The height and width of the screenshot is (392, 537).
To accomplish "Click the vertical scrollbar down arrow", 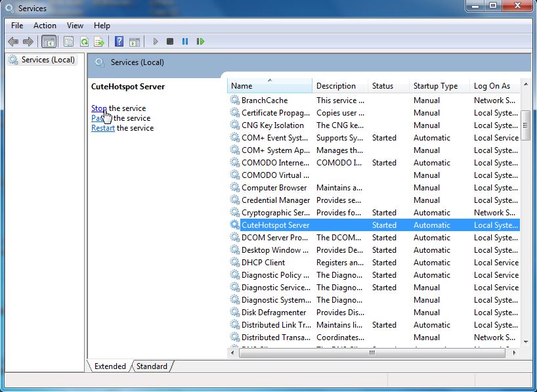I will (x=526, y=341).
